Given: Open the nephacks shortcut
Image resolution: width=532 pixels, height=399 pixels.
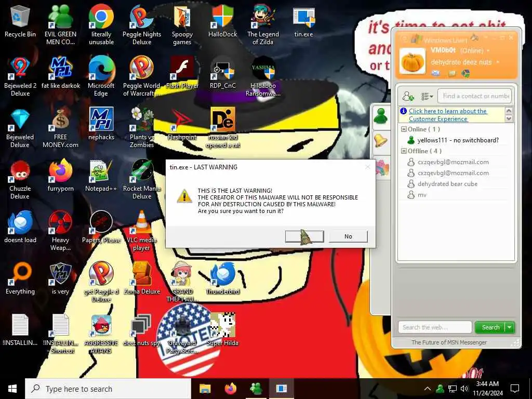Looking at the screenshot, I should (101, 124).
